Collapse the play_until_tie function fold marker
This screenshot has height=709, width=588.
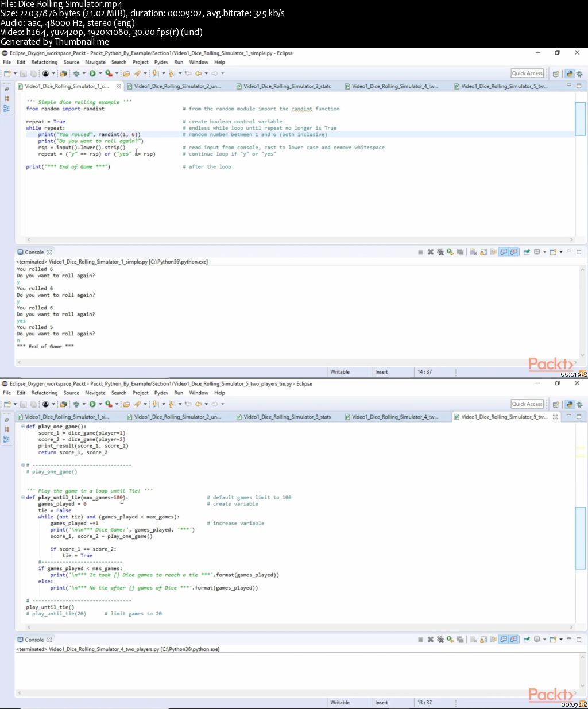pyautogui.click(x=23, y=497)
